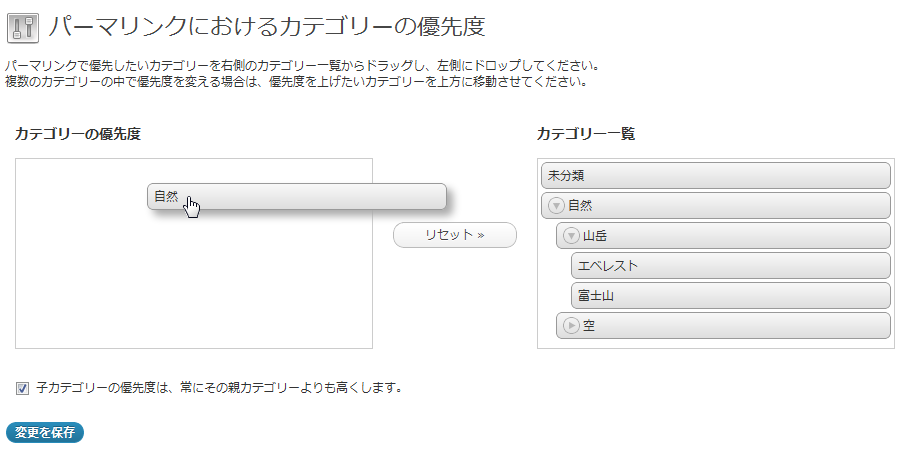Image resolution: width=900 pixels, height=450 pixels.
Task: Click the 自然 row in the カテゴリー一覧 list
Action: [x=716, y=205]
